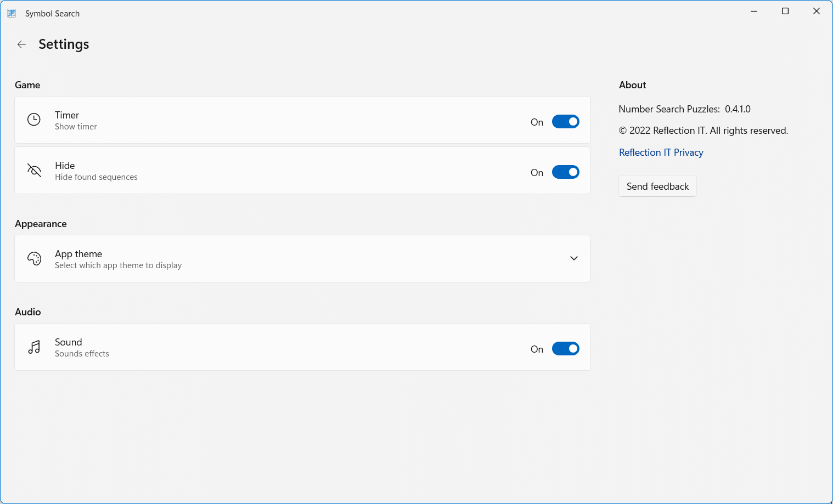The image size is (833, 504).
Task: Click the Timer setting label
Action: click(67, 115)
